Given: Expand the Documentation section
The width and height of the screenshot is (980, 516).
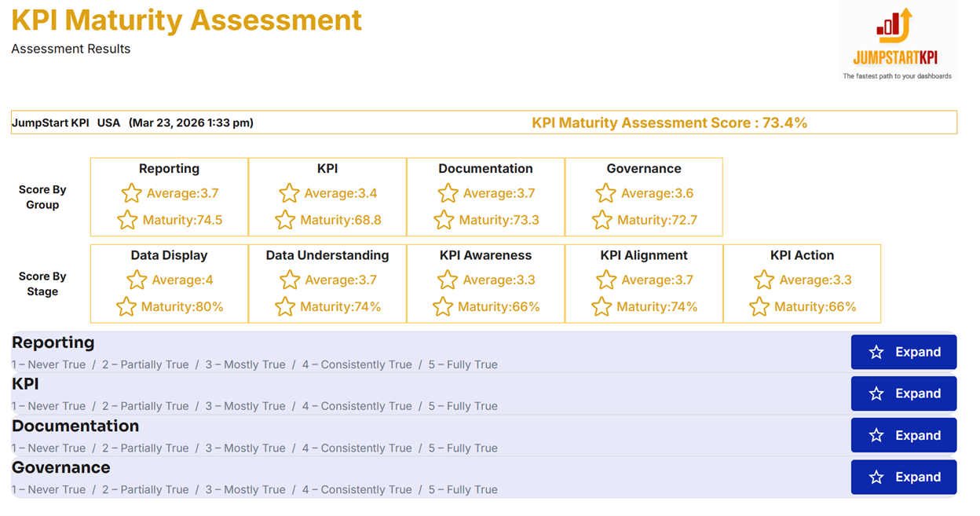Looking at the screenshot, I should (x=903, y=435).
